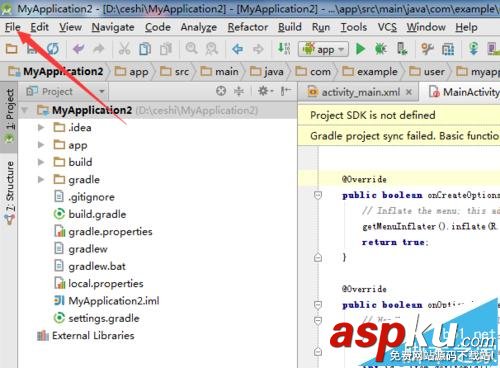The width and height of the screenshot is (500, 368).
Task: Click the Synchronize toolbar icon
Action: click(x=53, y=49)
